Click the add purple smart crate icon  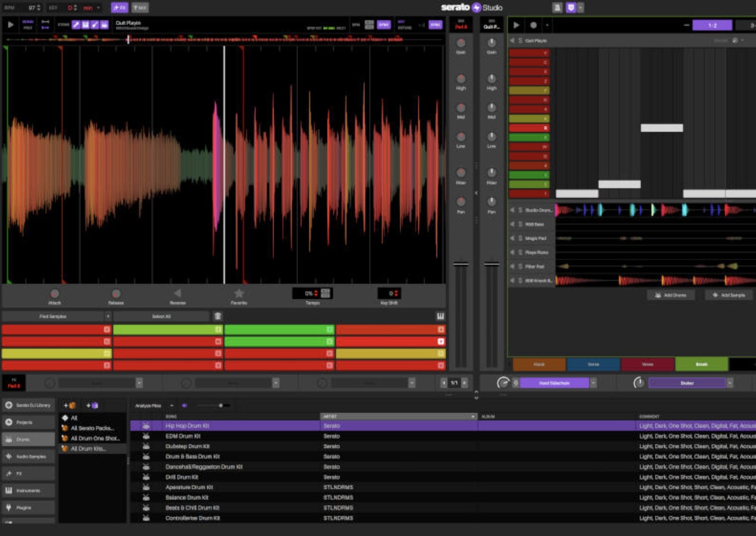tap(92, 406)
